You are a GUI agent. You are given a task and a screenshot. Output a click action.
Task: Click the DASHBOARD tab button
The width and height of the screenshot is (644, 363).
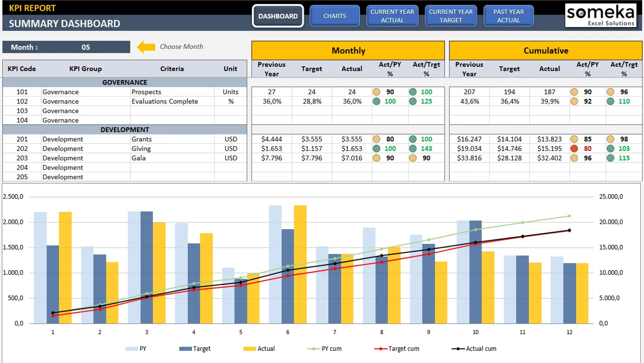(277, 16)
